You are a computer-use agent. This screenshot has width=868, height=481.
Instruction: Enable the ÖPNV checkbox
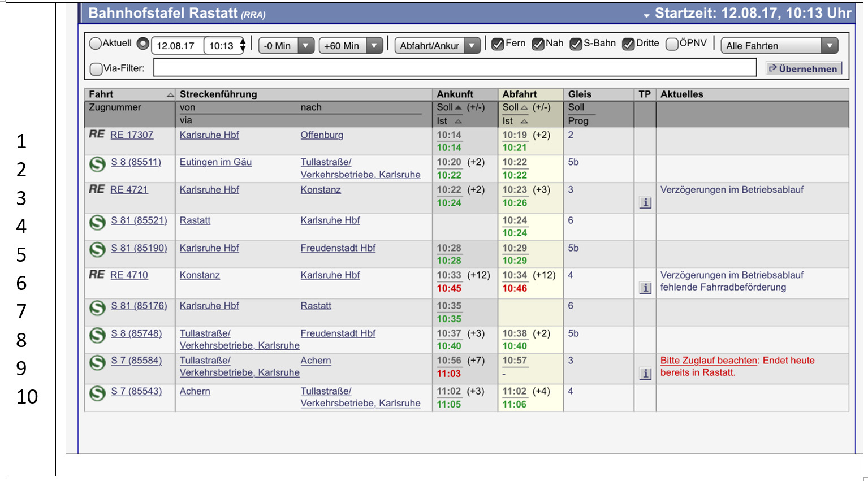coord(672,44)
